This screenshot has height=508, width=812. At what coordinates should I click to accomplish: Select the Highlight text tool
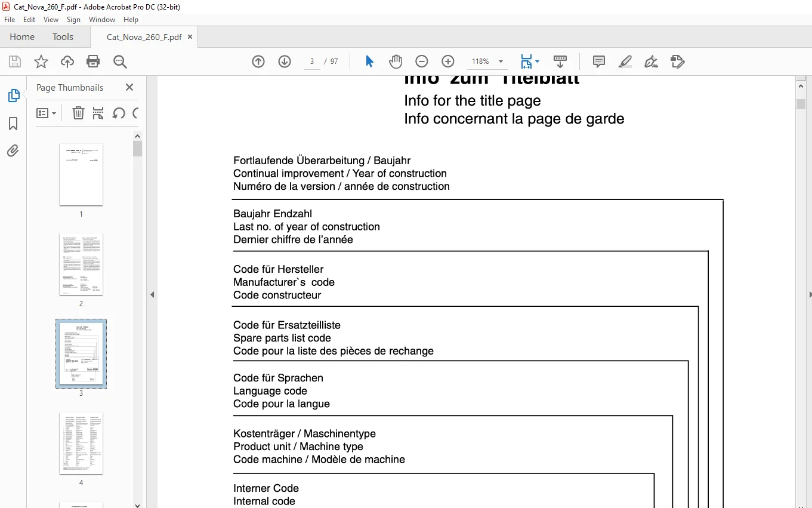click(x=625, y=61)
